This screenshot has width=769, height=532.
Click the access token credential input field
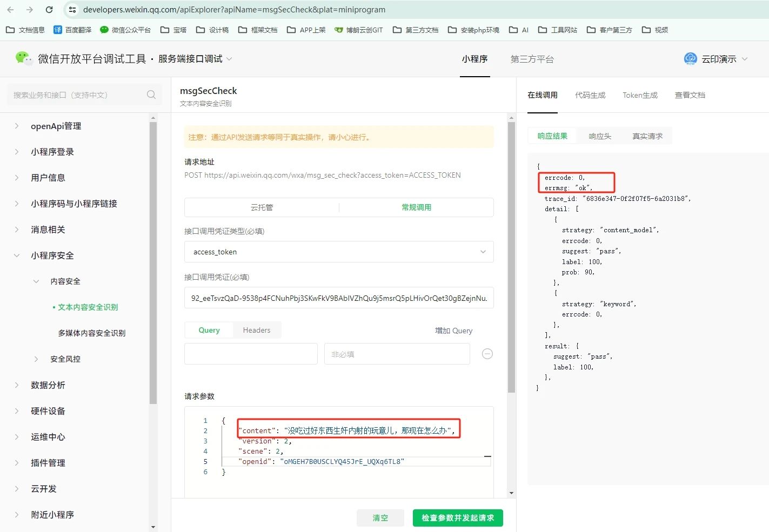[339, 298]
